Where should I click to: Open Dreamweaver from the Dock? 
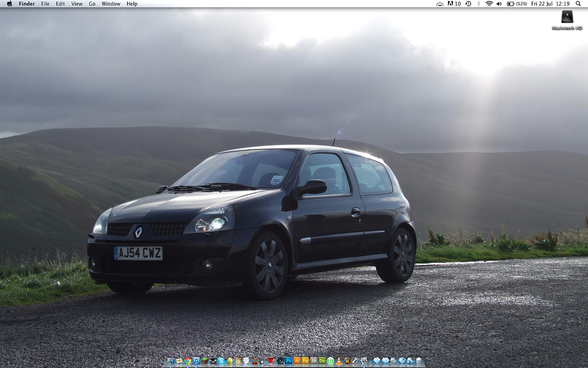coord(322,361)
